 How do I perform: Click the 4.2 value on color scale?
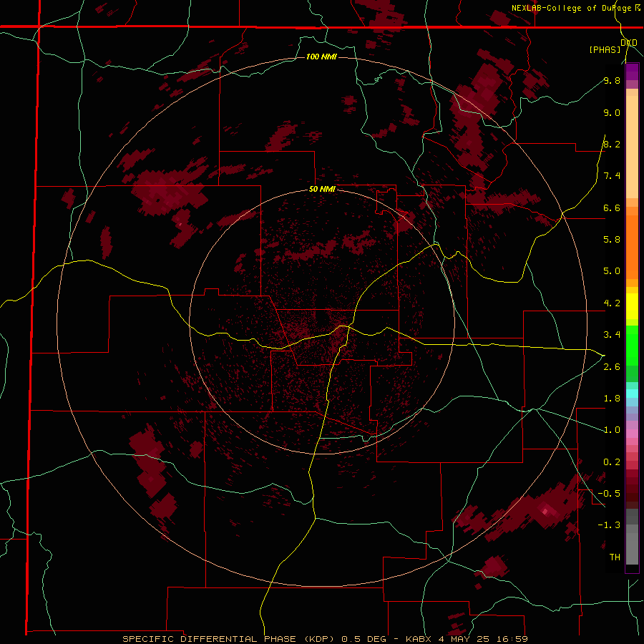(x=612, y=303)
